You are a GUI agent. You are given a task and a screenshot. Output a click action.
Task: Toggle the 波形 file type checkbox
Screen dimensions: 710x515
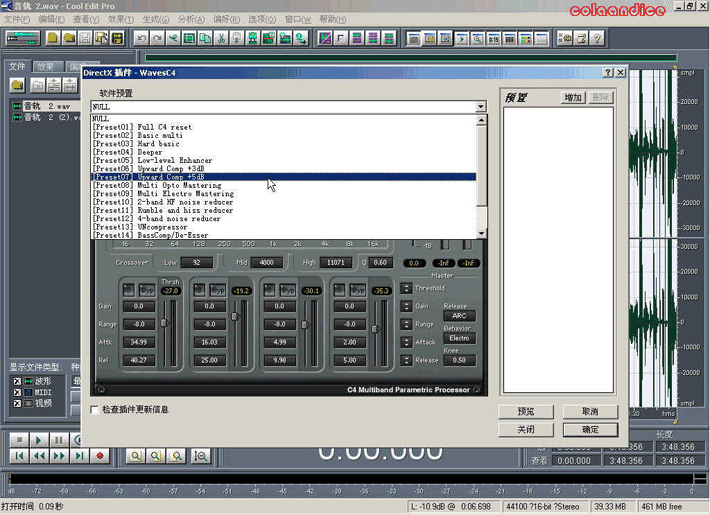pos(17,381)
